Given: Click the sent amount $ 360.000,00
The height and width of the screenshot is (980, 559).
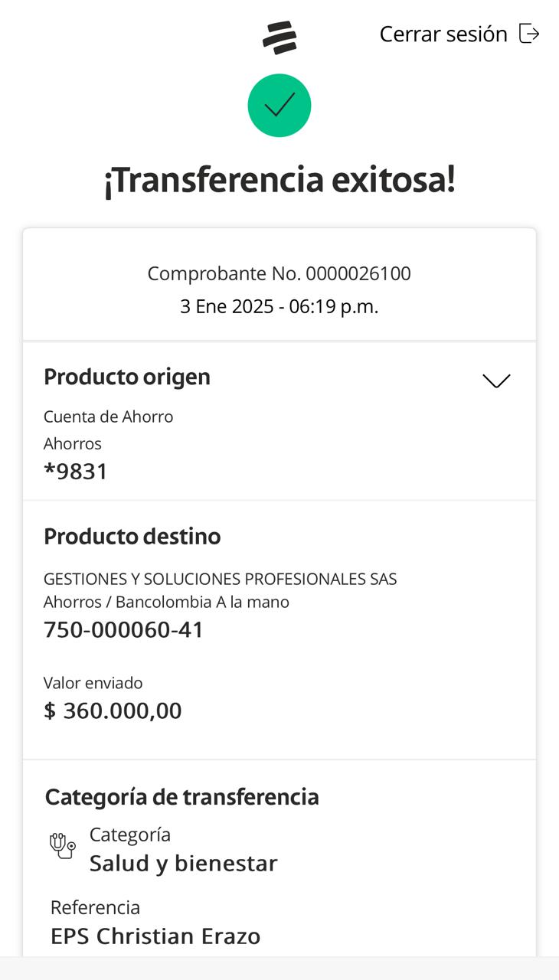Looking at the screenshot, I should [x=113, y=710].
